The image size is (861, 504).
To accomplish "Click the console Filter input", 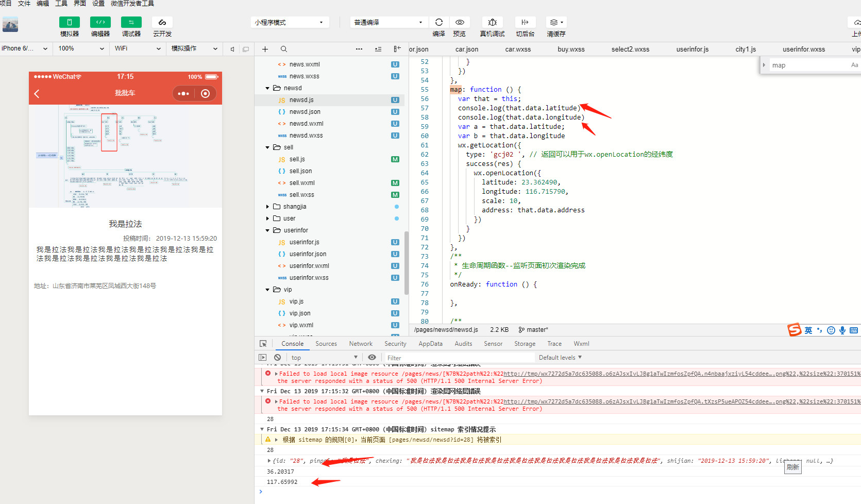I will pos(459,358).
